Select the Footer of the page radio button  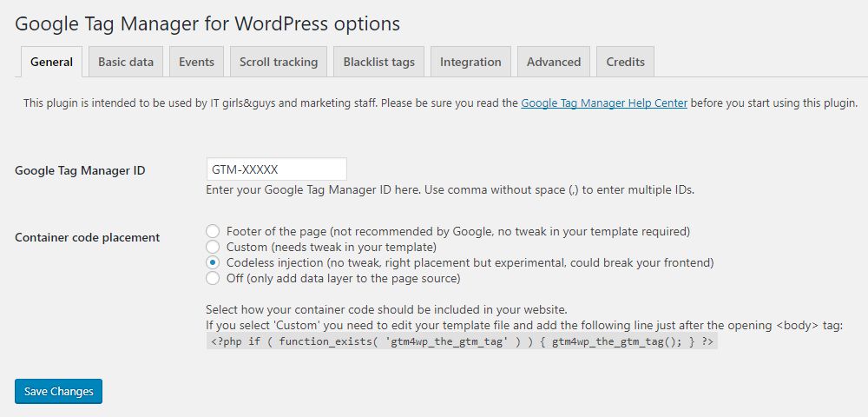[213, 231]
